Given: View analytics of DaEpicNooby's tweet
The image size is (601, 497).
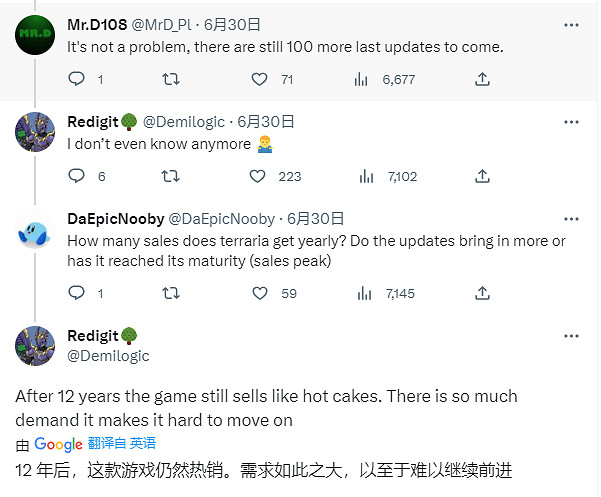Looking at the screenshot, I should pyautogui.click(x=362, y=293).
